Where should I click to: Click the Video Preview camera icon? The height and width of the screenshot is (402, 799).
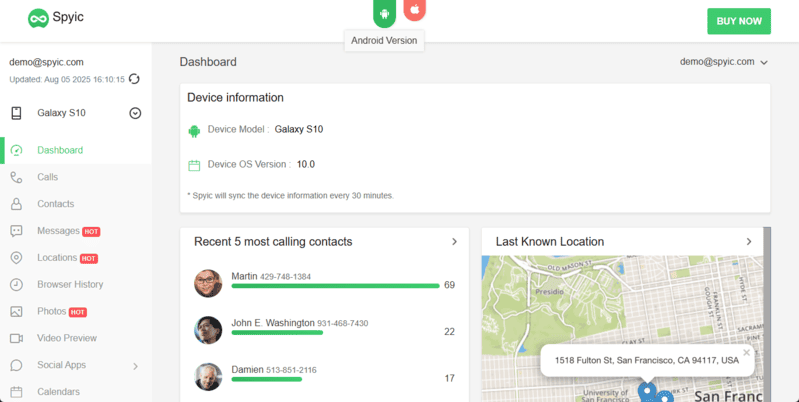(16, 339)
